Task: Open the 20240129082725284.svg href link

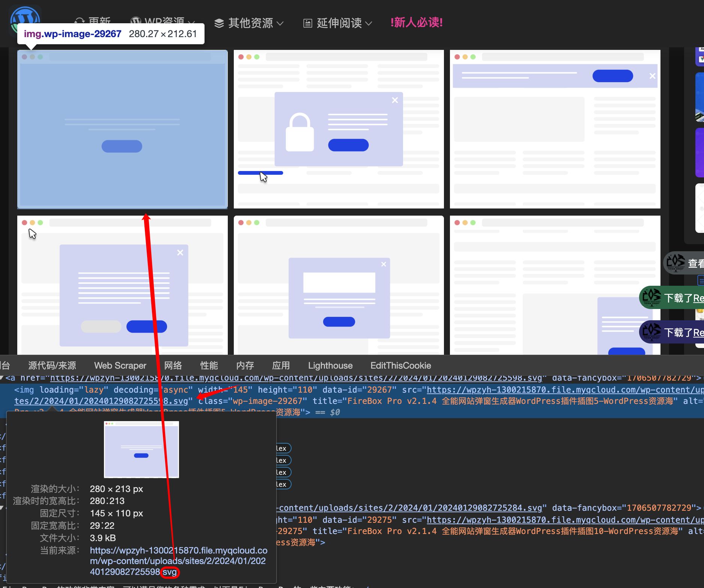Action: (409, 508)
